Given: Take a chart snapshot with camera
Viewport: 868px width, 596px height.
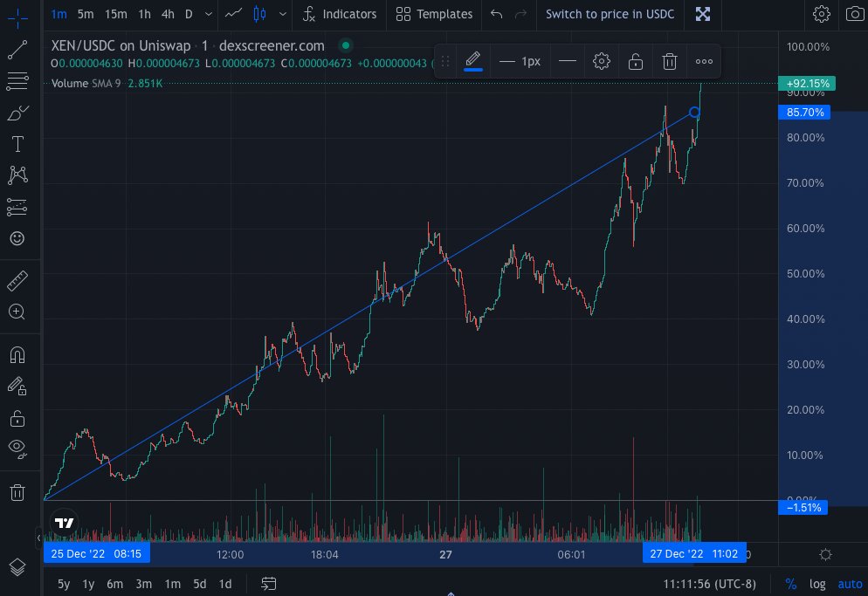Looking at the screenshot, I should (x=855, y=14).
